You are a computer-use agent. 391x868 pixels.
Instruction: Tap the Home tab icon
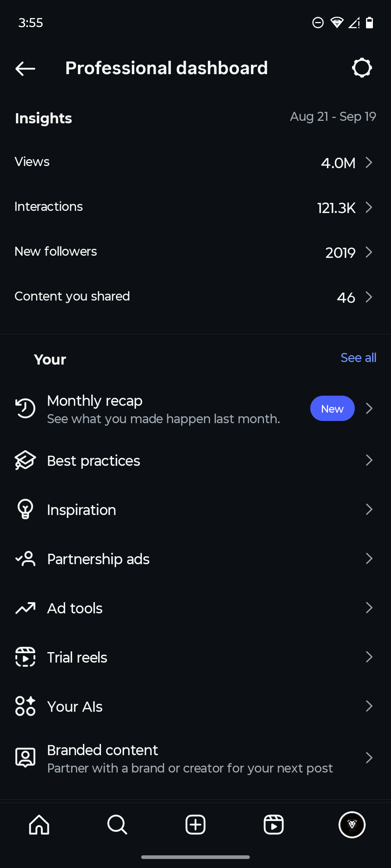[39, 825]
